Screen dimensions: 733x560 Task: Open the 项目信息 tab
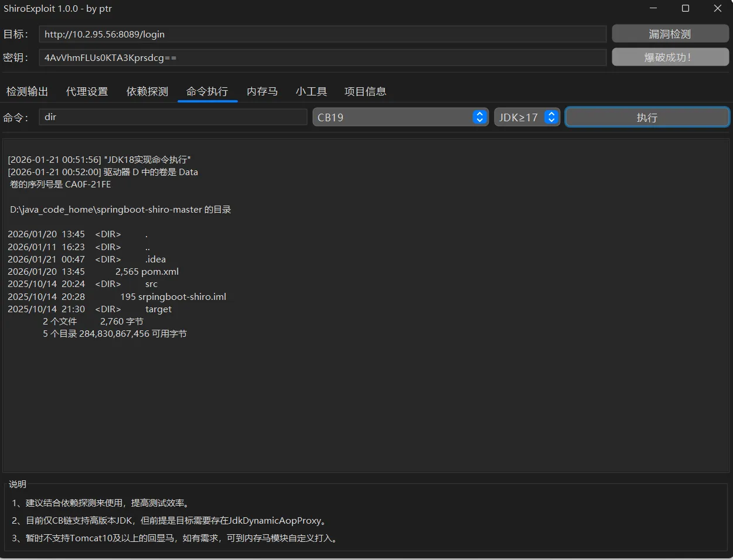365,91
